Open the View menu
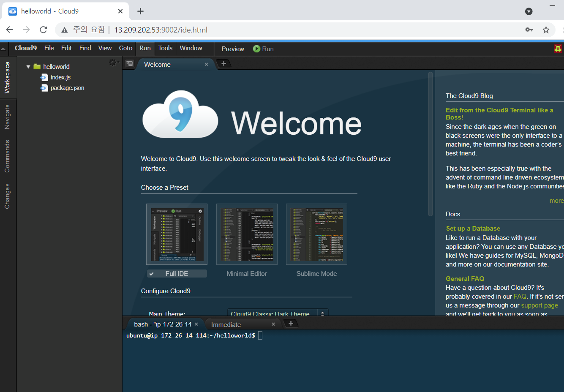Image resolution: width=564 pixels, height=392 pixels. [105, 48]
